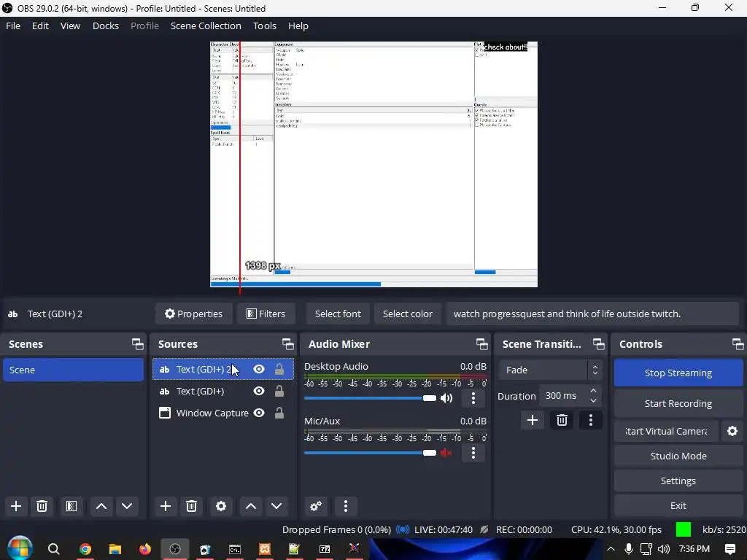This screenshot has height=560, width=747.
Task: Open source Properties button
Action: pyautogui.click(x=193, y=314)
